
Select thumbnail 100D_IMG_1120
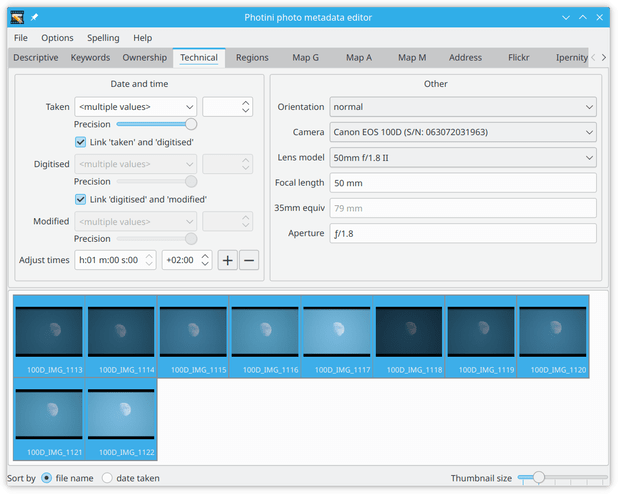(x=553, y=336)
